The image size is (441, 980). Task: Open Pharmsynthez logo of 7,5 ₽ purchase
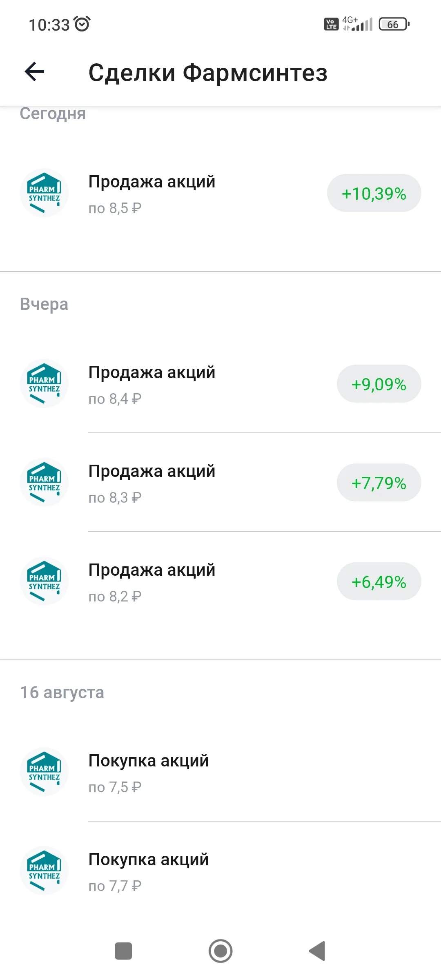(44, 772)
